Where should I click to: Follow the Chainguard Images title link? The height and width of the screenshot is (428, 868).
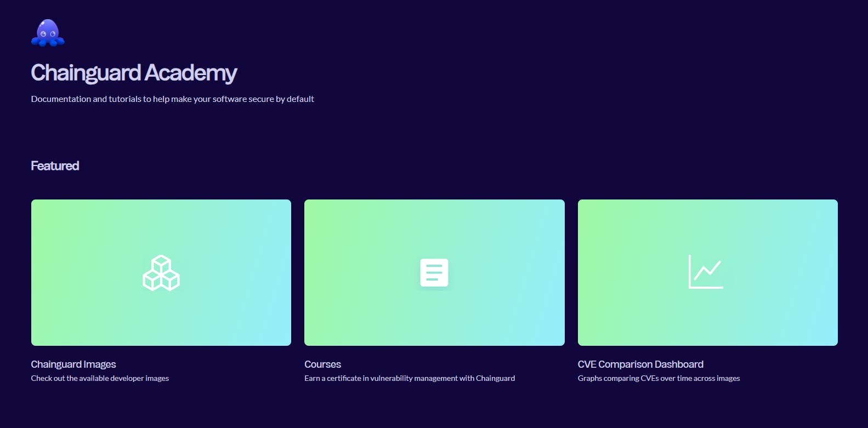click(73, 364)
